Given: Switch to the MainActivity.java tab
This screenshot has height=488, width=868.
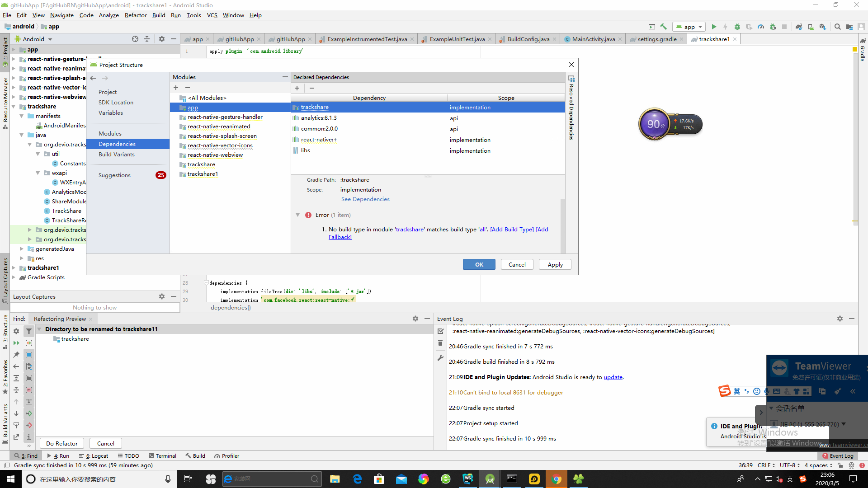Looking at the screenshot, I should (x=593, y=39).
